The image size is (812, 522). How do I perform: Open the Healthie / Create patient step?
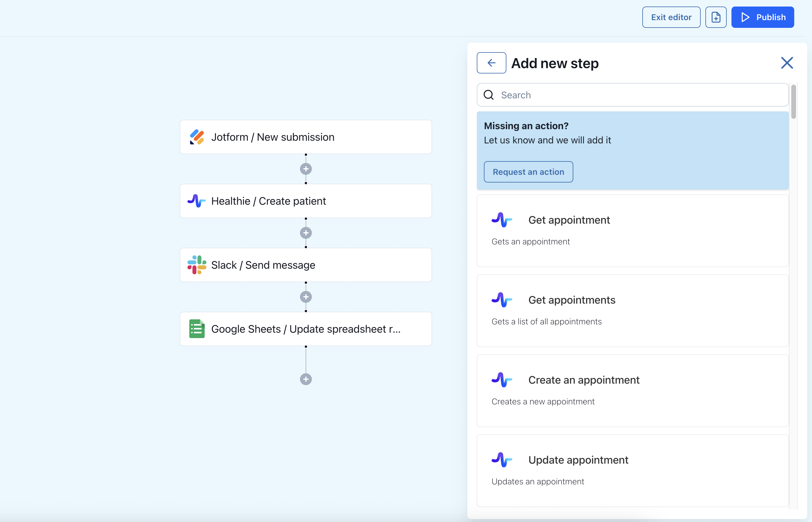(306, 201)
